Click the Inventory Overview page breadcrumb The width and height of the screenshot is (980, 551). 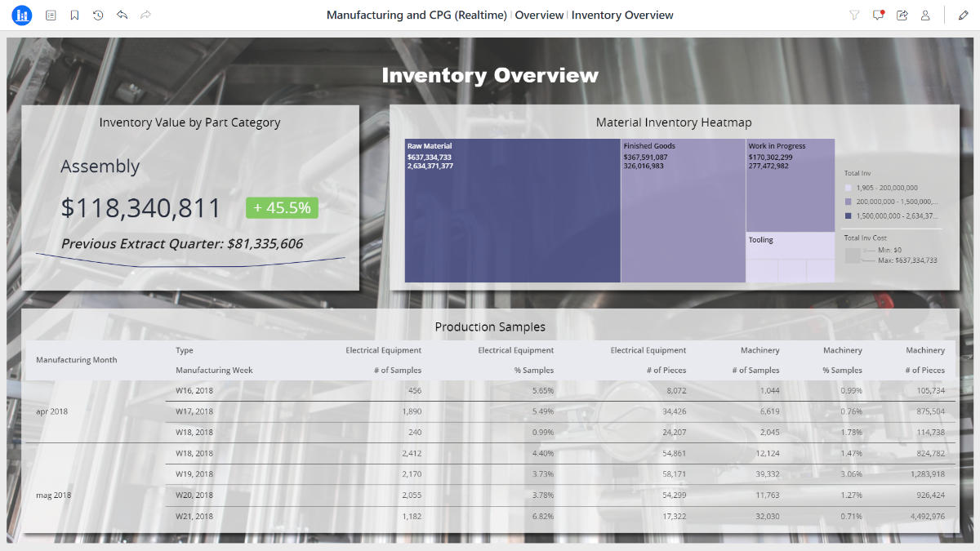pyautogui.click(x=622, y=15)
